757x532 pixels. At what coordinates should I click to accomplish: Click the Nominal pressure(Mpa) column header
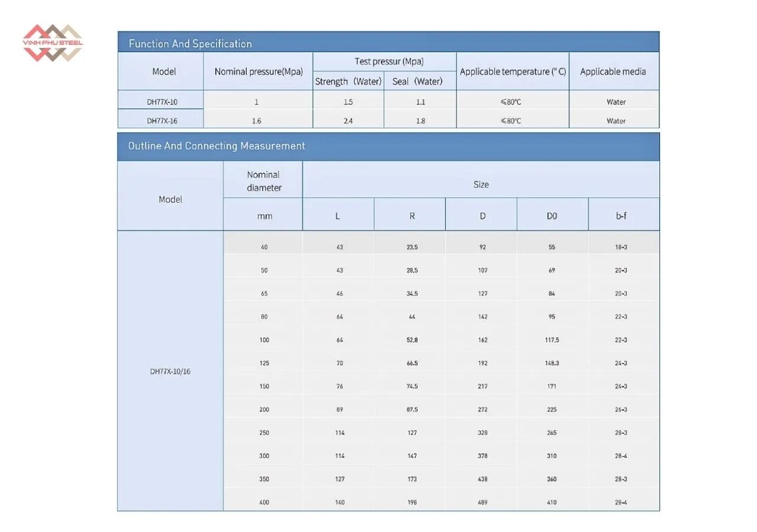(x=258, y=72)
